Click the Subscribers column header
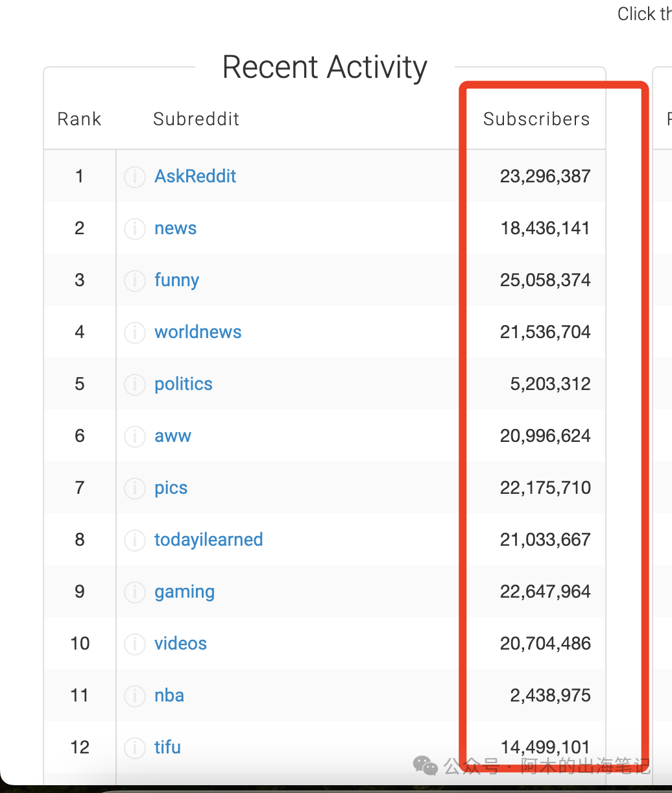This screenshot has height=793, width=672. pyautogui.click(x=536, y=119)
